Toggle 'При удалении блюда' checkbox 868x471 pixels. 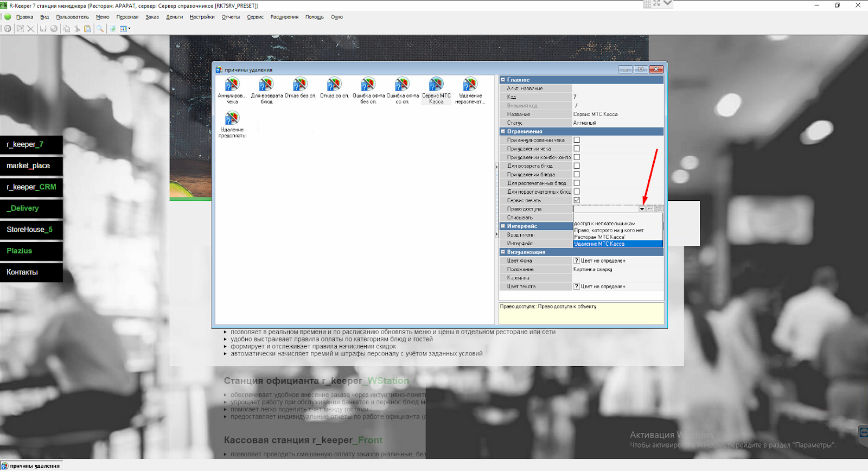pos(577,175)
